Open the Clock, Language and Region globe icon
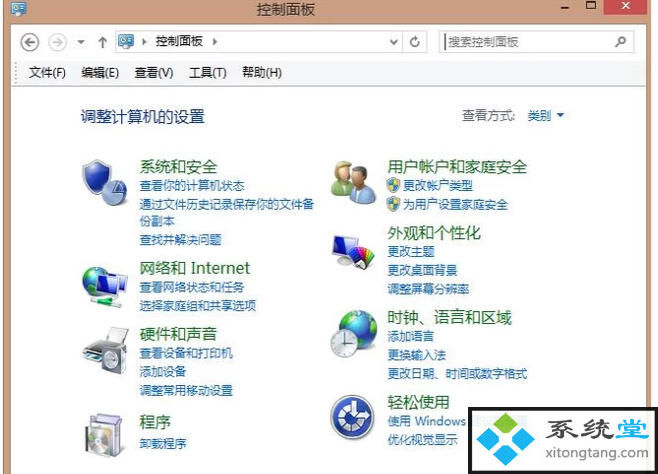 pos(353,333)
